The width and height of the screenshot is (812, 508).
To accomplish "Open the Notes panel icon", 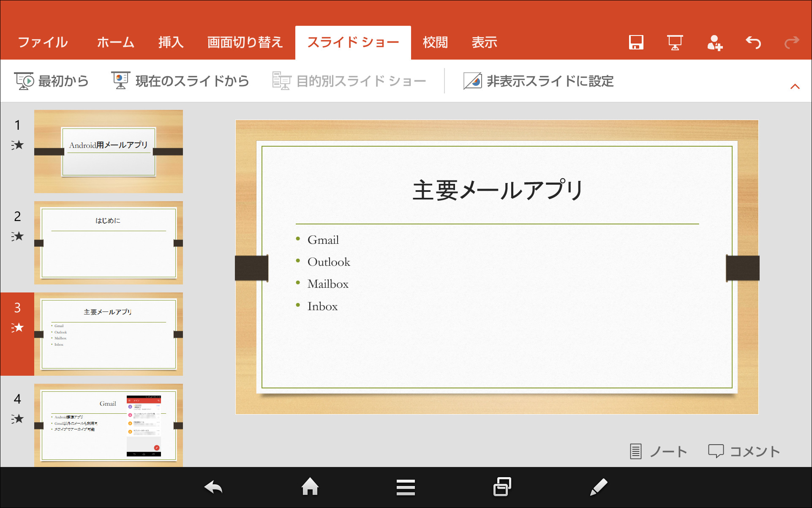I will (658, 451).
